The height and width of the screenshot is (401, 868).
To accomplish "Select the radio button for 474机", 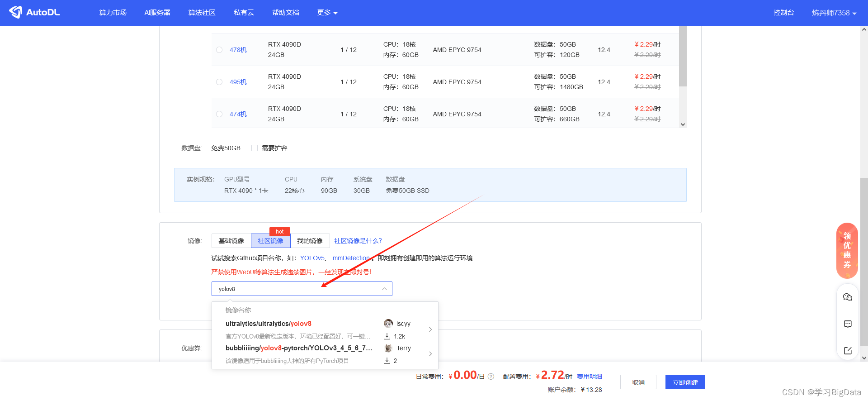I will coord(219,114).
